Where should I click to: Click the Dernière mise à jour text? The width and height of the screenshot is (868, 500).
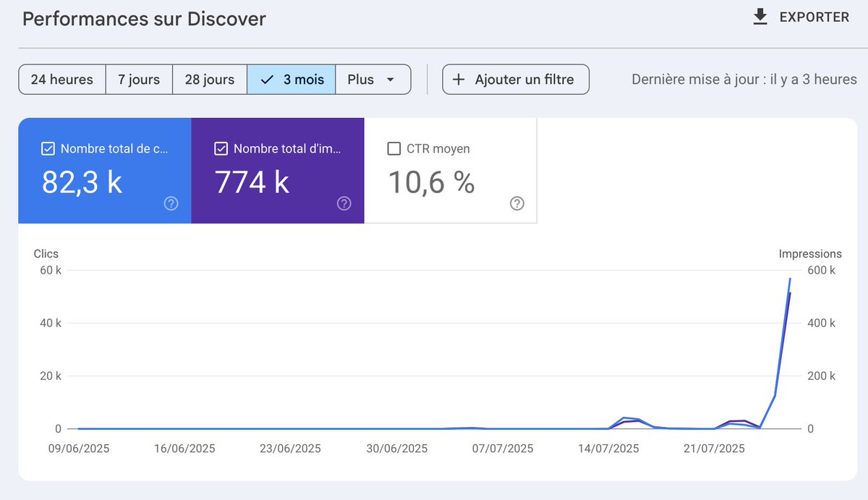(x=744, y=80)
